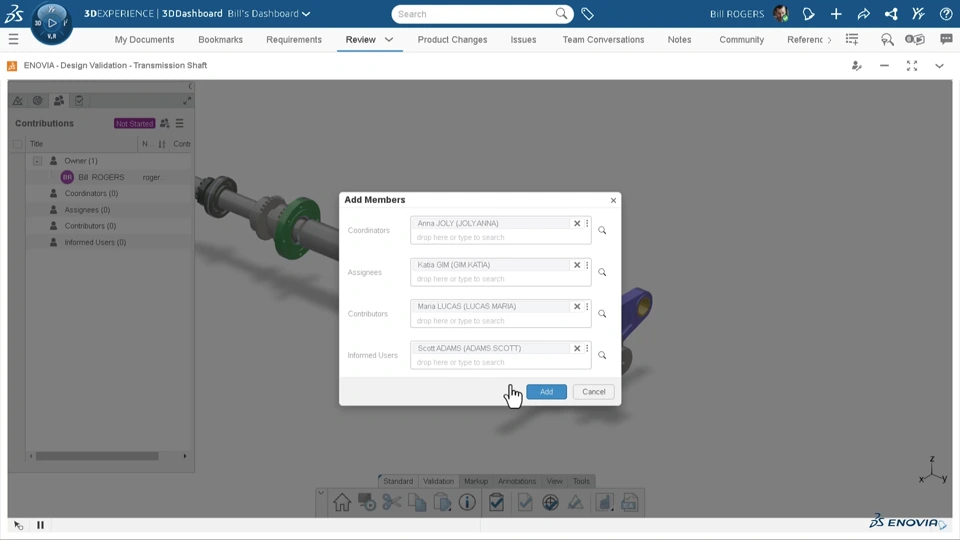The image size is (960, 540).
Task: Click the Share arrow icon in the top bar
Action: click(863, 13)
